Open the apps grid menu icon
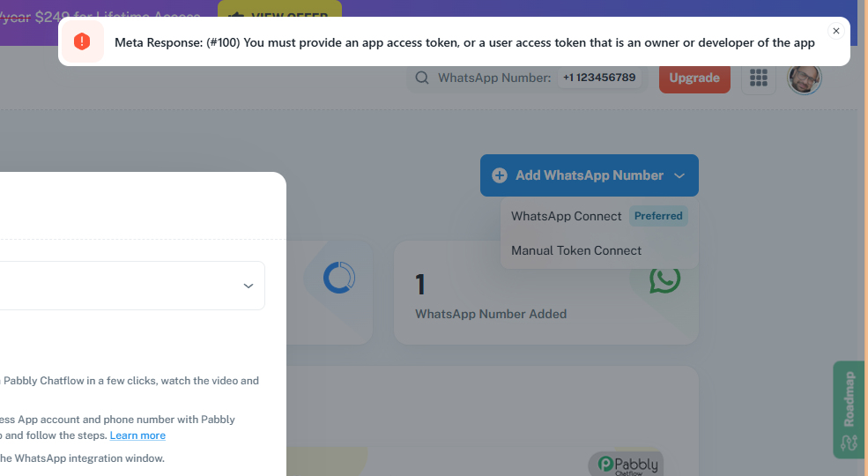This screenshot has width=868, height=476. click(x=759, y=78)
